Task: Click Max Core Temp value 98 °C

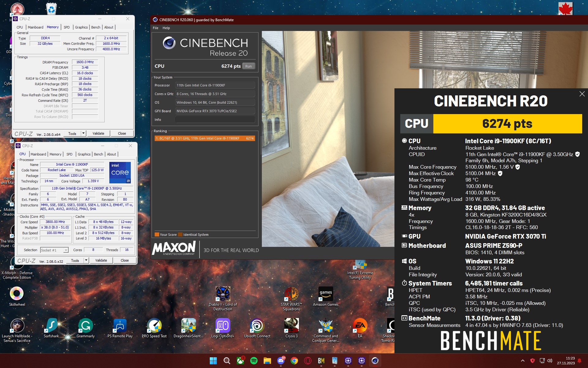Action: tap(472, 180)
